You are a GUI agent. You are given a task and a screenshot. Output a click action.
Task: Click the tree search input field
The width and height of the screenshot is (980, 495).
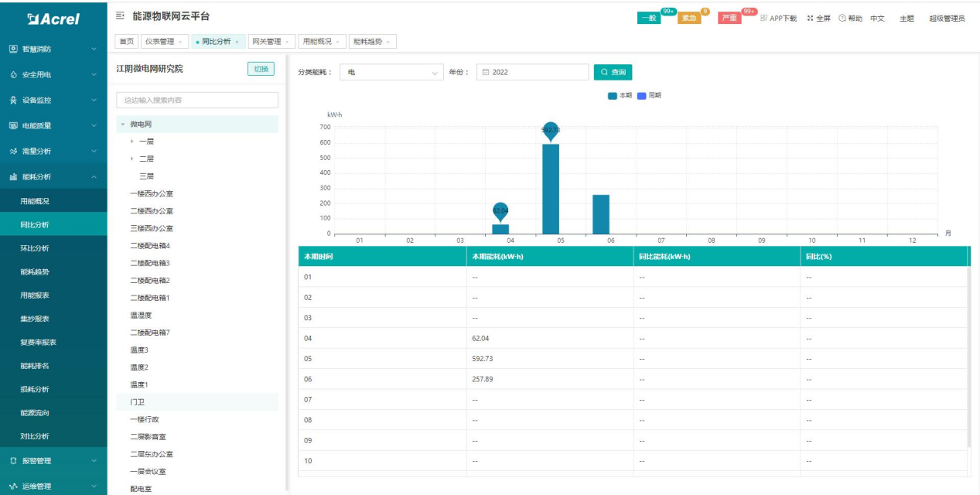pyautogui.click(x=196, y=100)
